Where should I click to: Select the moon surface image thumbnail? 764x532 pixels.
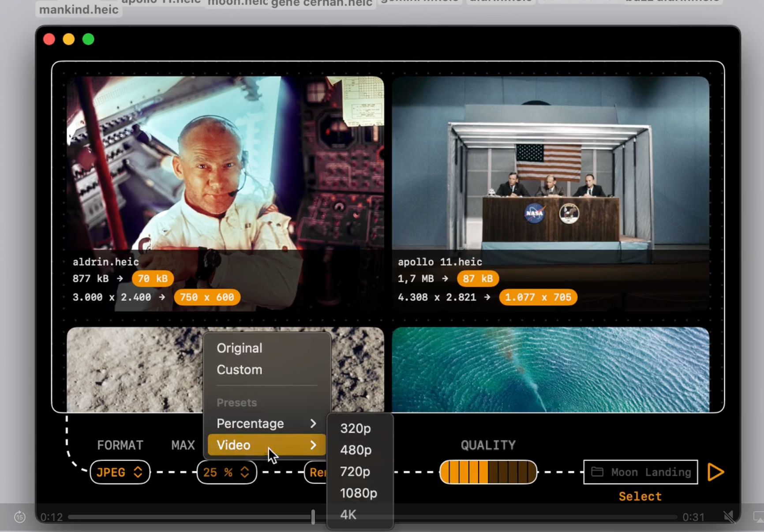coord(135,370)
